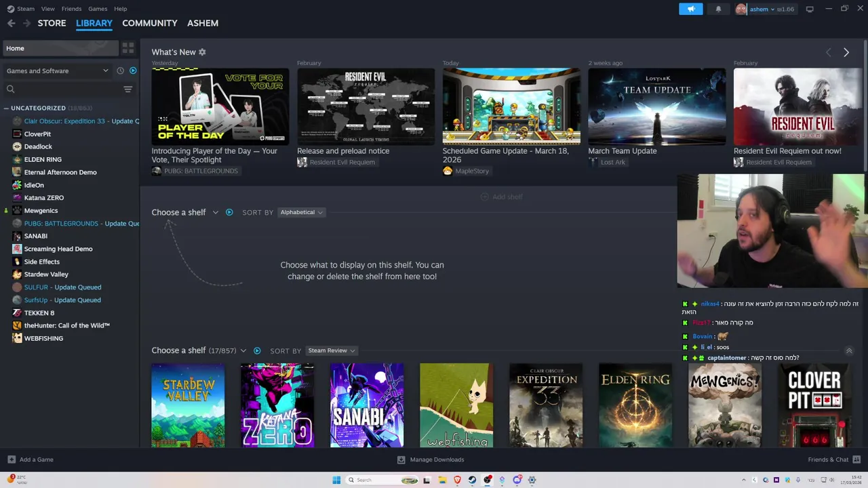Go back with the left arrow button

(11, 23)
